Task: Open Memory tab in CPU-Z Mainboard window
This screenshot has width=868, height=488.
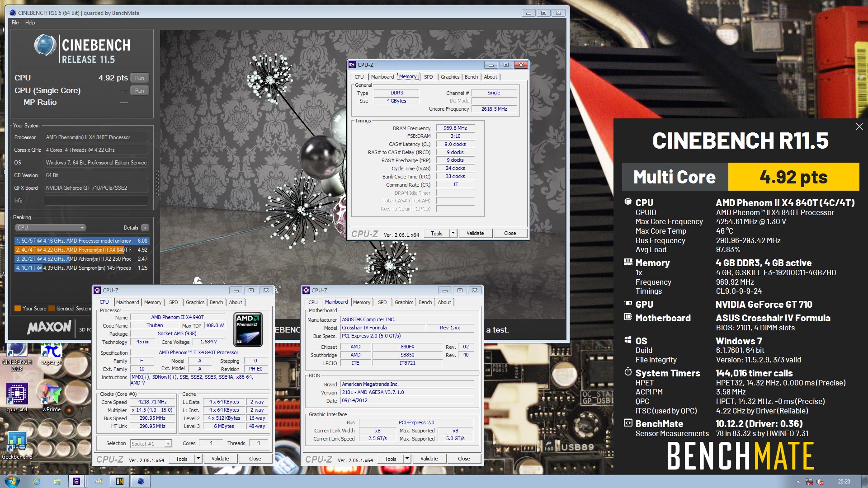Action: pyautogui.click(x=362, y=302)
